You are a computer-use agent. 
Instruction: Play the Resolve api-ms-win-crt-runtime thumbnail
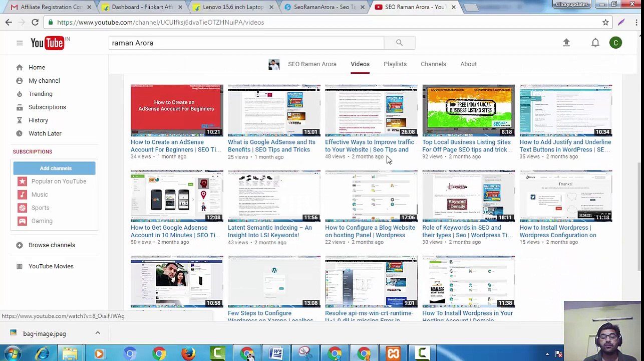pyautogui.click(x=371, y=282)
